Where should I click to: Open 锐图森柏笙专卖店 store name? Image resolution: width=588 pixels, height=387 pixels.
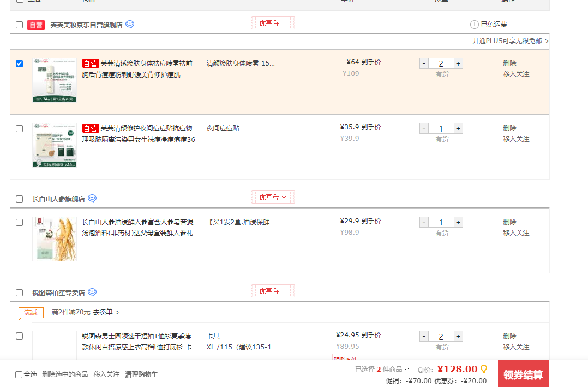click(58, 293)
